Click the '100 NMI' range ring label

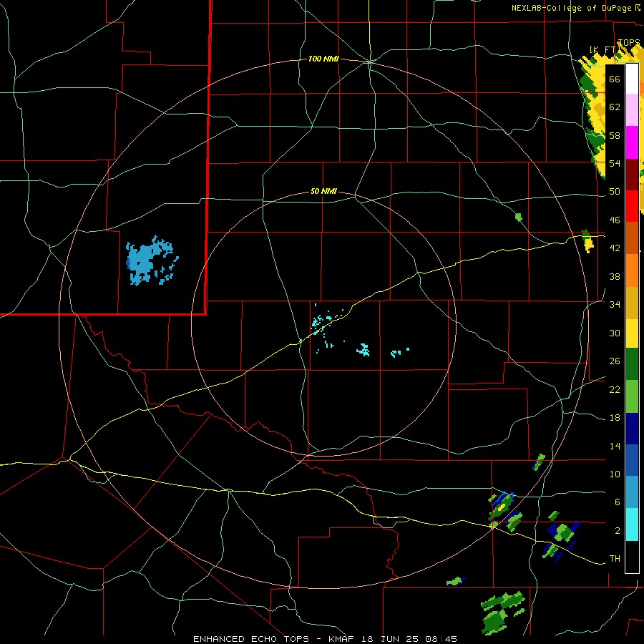tap(323, 59)
